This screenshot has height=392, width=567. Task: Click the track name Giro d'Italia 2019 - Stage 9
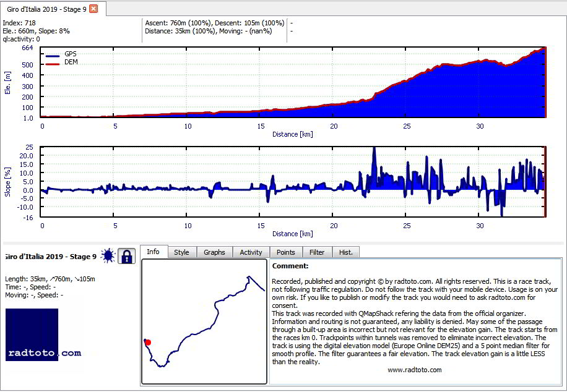50,257
